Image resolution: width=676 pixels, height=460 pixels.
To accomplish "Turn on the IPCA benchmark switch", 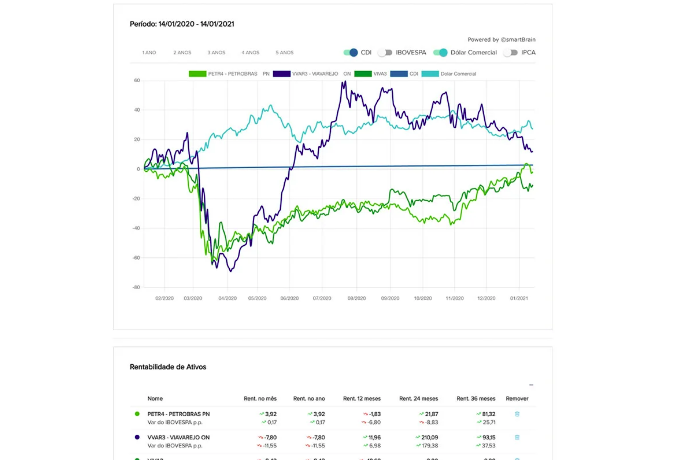I will tap(512, 52).
